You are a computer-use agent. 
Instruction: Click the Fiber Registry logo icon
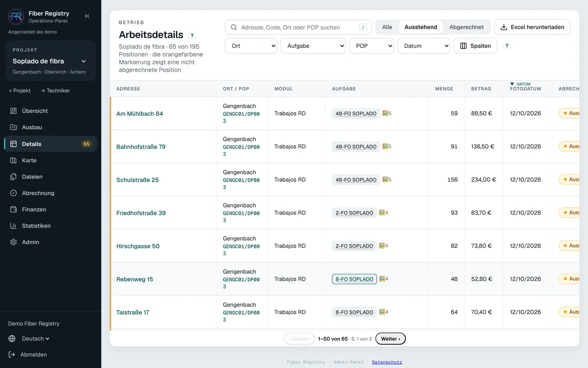click(x=16, y=17)
